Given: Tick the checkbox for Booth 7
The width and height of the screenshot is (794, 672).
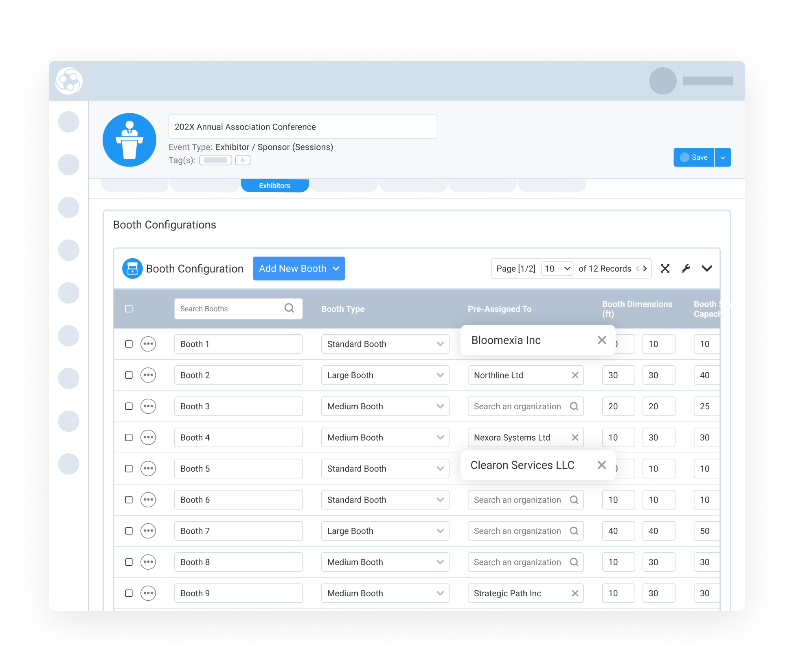Looking at the screenshot, I should pos(129,531).
